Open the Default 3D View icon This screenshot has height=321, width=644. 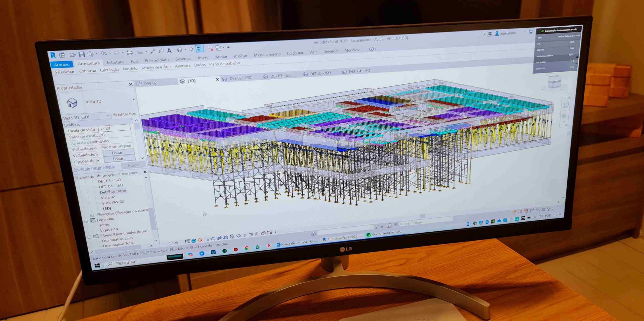[x=179, y=50]
